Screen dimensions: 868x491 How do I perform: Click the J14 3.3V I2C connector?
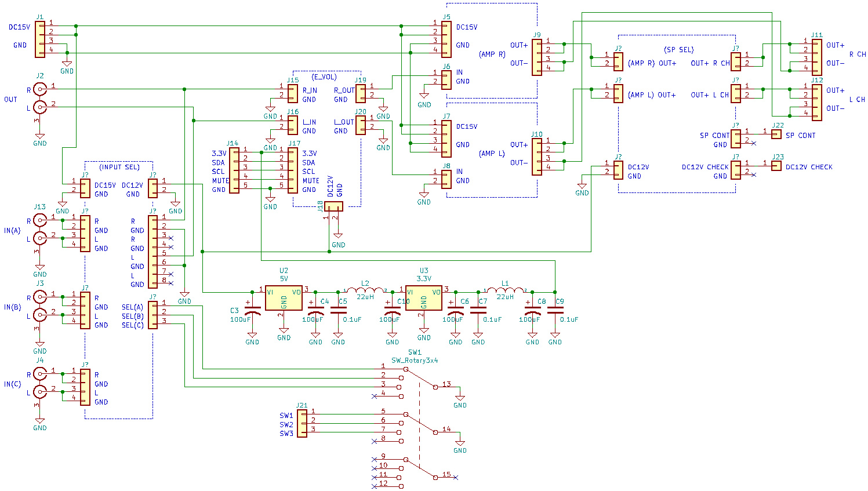(x=234, y=170)
